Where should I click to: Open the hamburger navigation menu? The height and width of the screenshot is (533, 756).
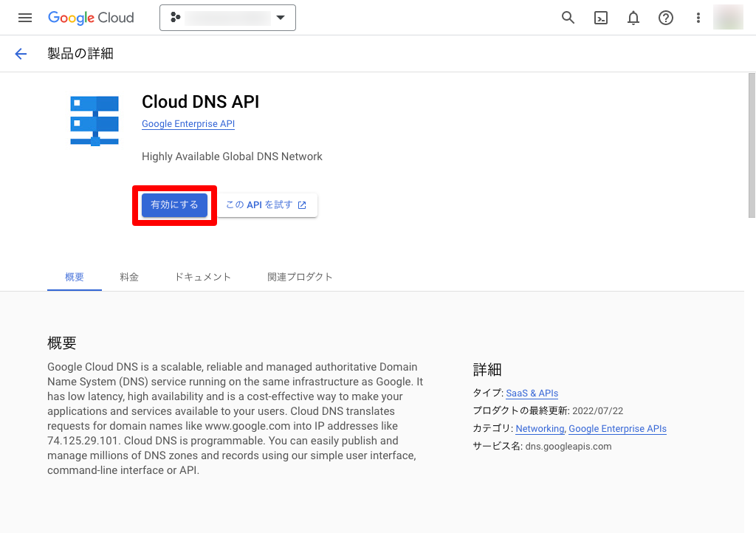25,18
